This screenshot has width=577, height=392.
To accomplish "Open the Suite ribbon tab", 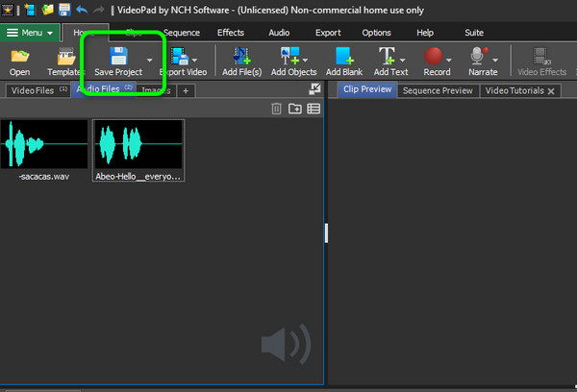I will click(x=474, y=33).
